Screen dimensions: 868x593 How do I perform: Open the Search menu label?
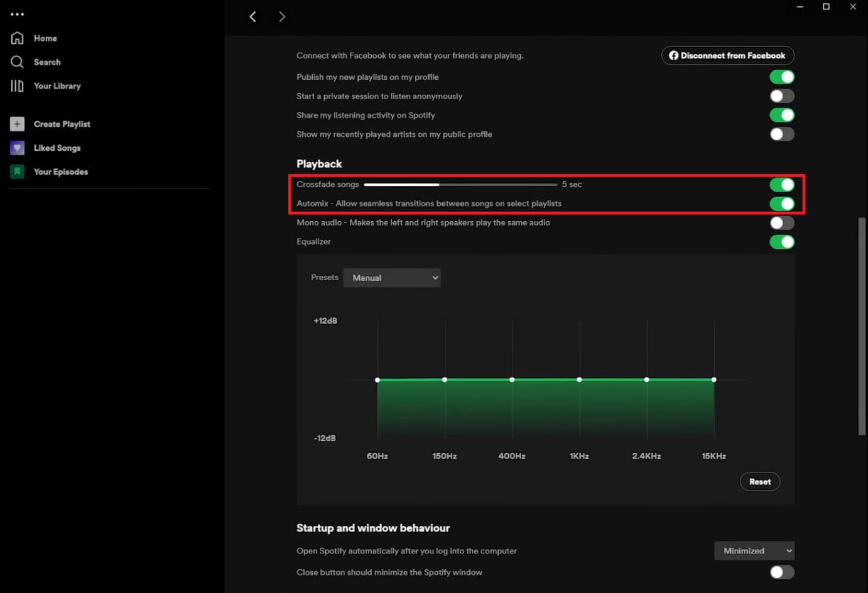[47, 62]
